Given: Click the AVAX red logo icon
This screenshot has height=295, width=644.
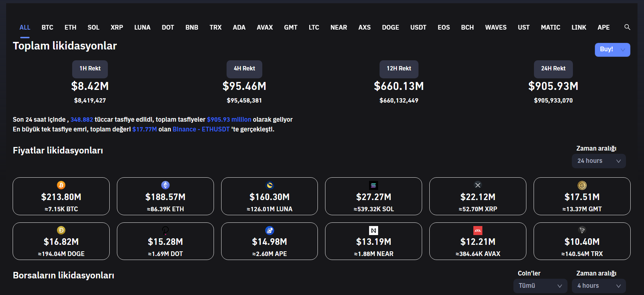Looking at the screenshot, I should click(478, 230).
